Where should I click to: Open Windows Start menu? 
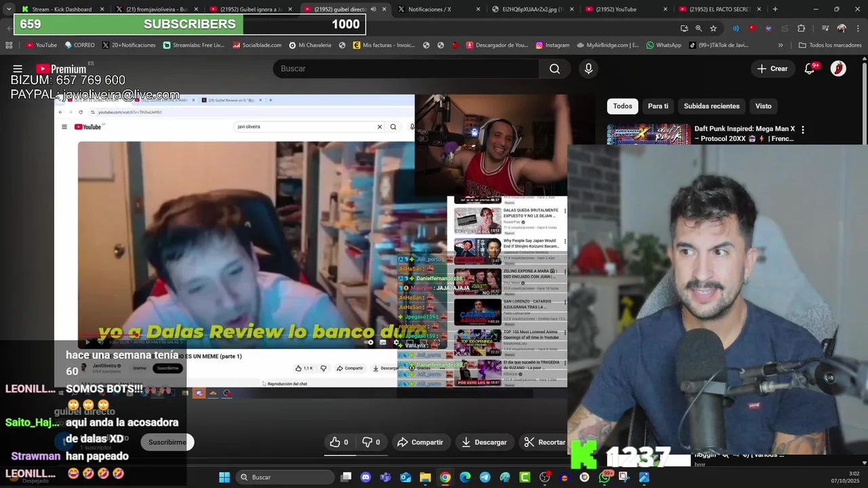point(224,477)
